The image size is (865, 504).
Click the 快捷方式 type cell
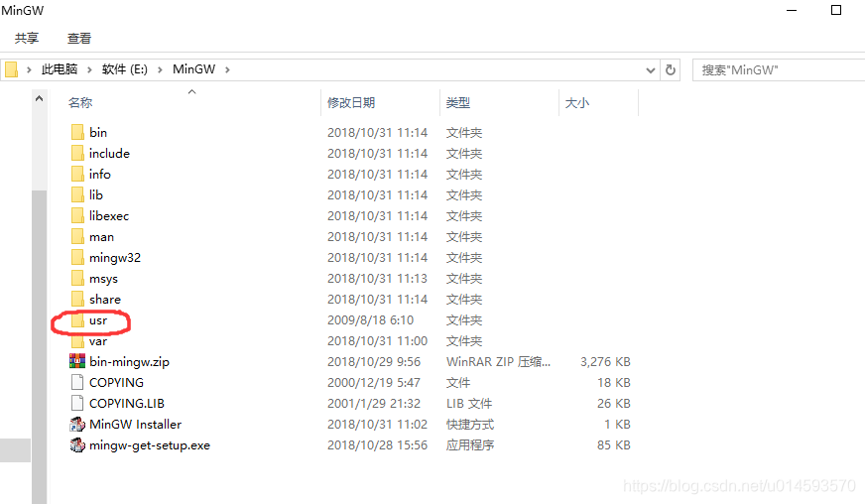tap(470, 424)
